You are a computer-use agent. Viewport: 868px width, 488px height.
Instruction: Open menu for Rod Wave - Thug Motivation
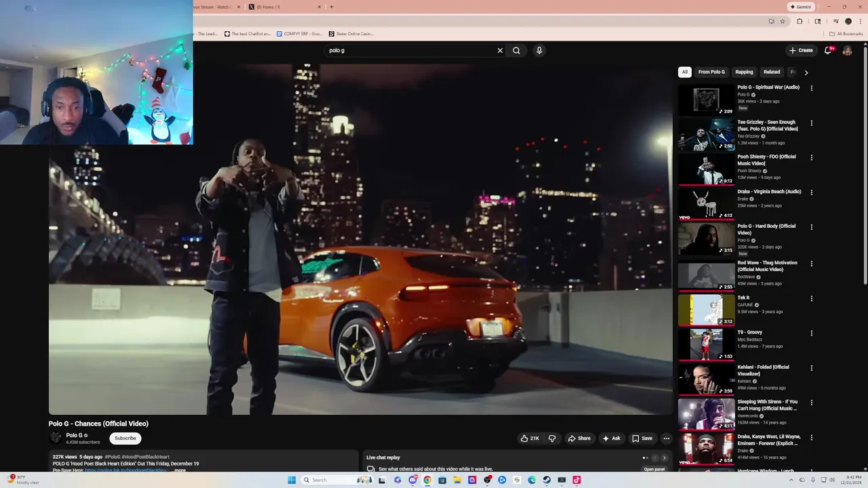811,264
